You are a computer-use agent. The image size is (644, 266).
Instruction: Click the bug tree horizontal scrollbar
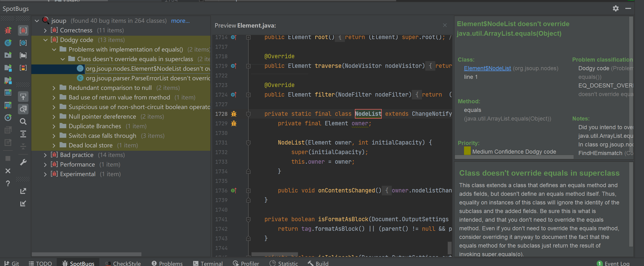(x=86, y=254)
